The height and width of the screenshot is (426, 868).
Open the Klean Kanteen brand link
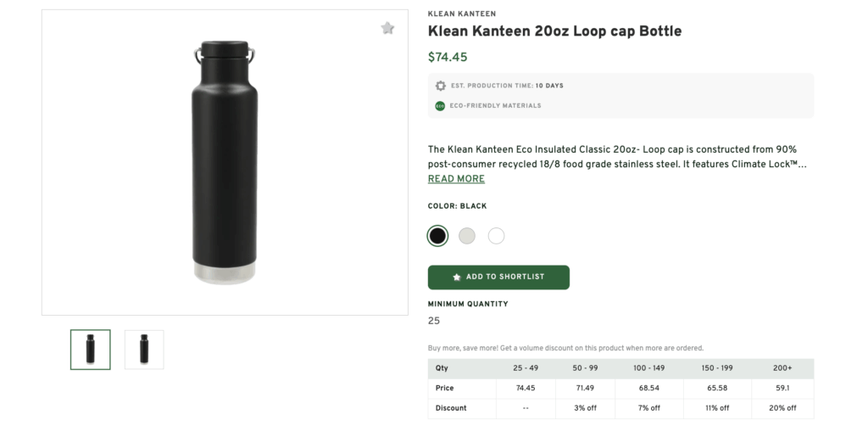(x=462, y=14)
